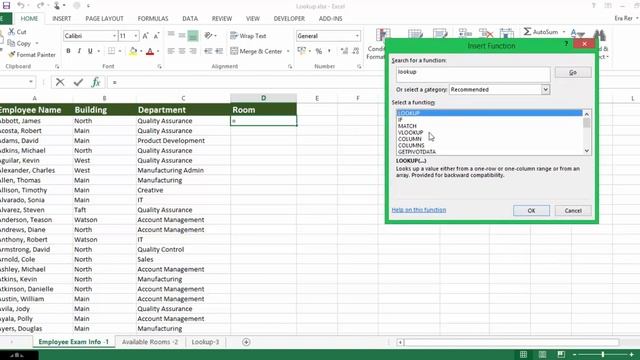Viewport: 640px width, 360px height.
Task: Open the Recommended category dropdown in dialog
Action: coord(545,89)
